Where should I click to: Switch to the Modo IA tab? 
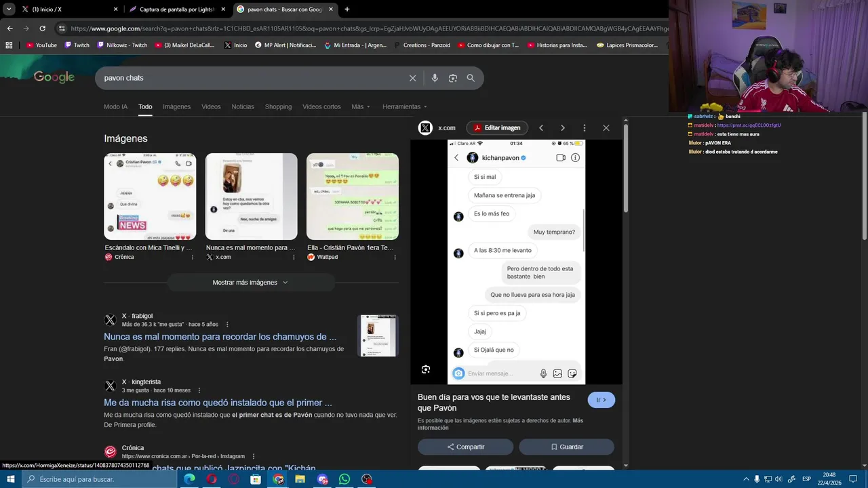[115, 106]
